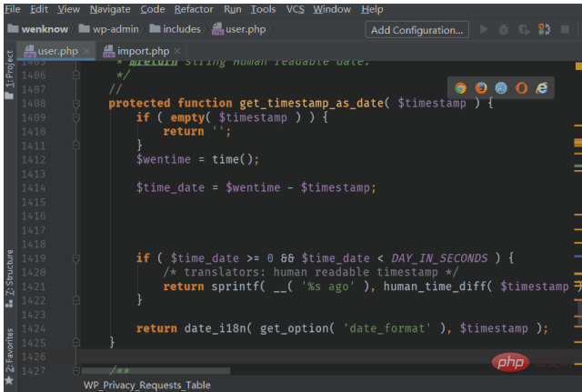Screen dimensions: 582x392
Task: Open the VCS menu
Action: [x=295, y=9]
